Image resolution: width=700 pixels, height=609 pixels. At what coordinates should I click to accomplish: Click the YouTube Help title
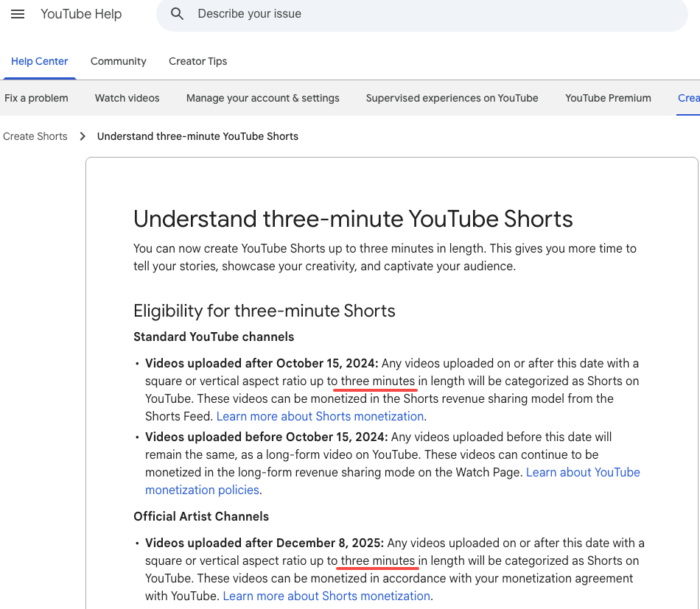pos(81,14)
